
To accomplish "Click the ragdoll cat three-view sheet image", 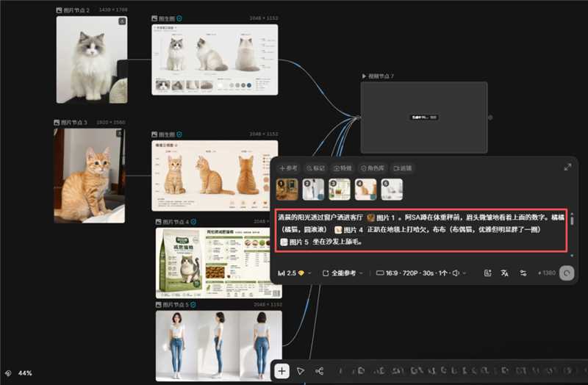I will pyautogui.click(x=215, y=60).
